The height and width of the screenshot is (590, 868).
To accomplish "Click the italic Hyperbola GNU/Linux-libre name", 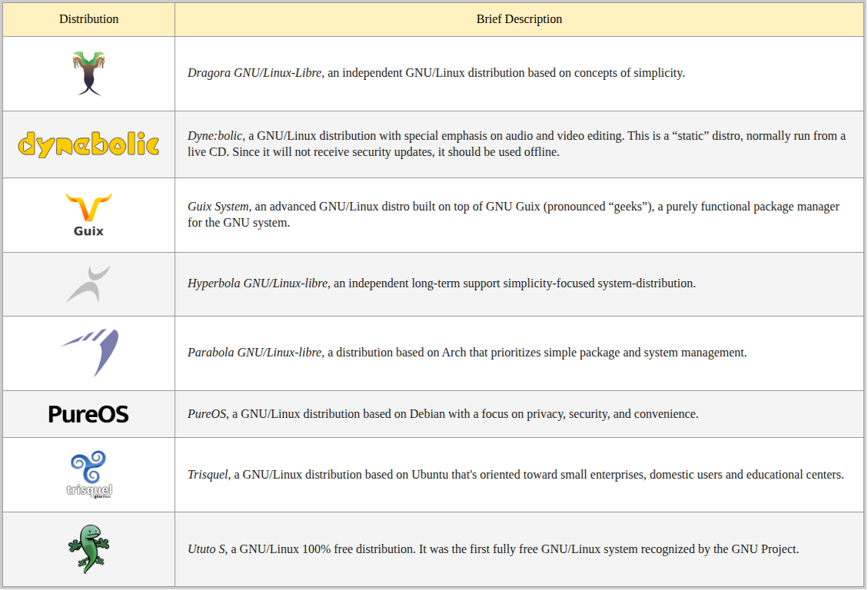I will [258, 283].
